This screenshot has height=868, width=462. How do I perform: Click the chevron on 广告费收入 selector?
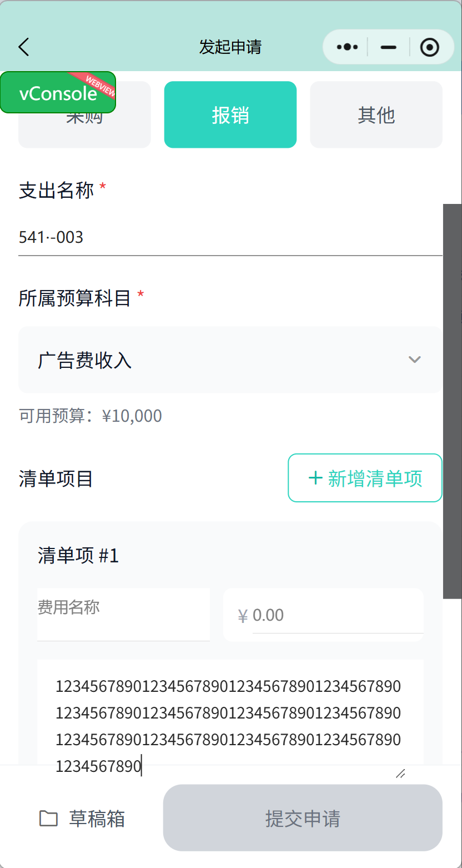(x=415, y=360)
